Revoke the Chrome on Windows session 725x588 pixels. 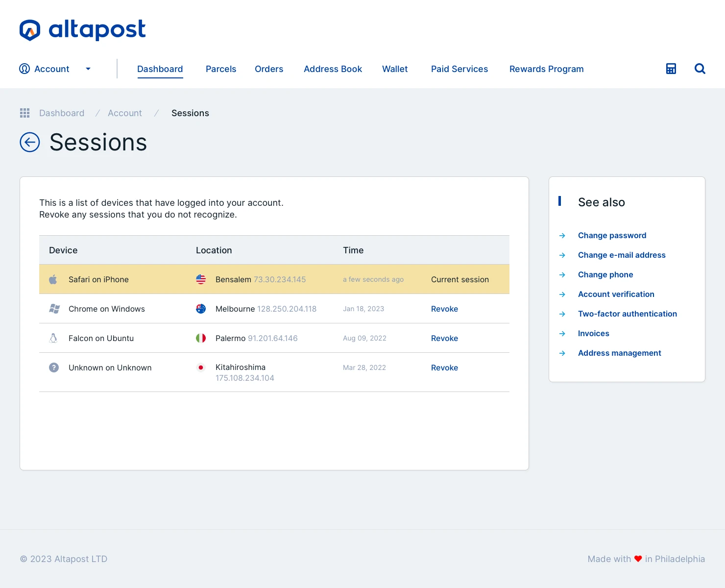coord(444,309)
